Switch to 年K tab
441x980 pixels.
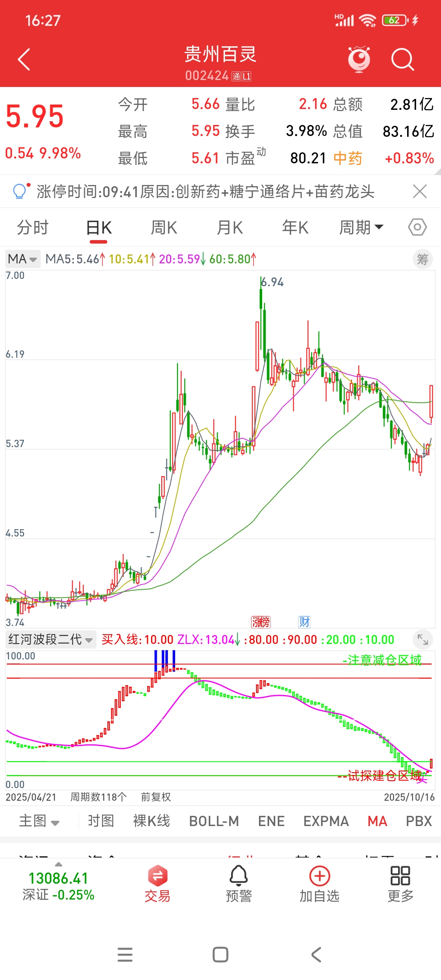295,227
